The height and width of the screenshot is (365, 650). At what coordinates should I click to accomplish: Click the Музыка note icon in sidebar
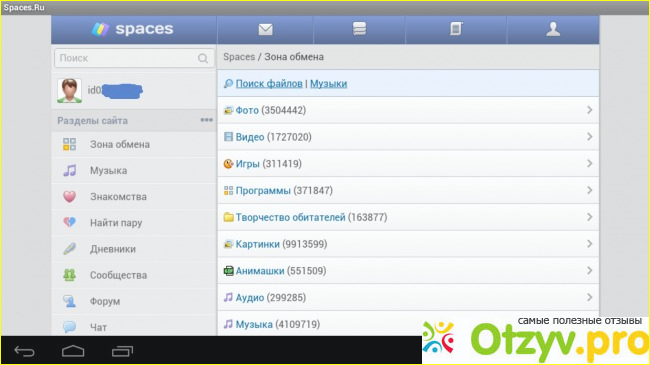tap(69, 170)
